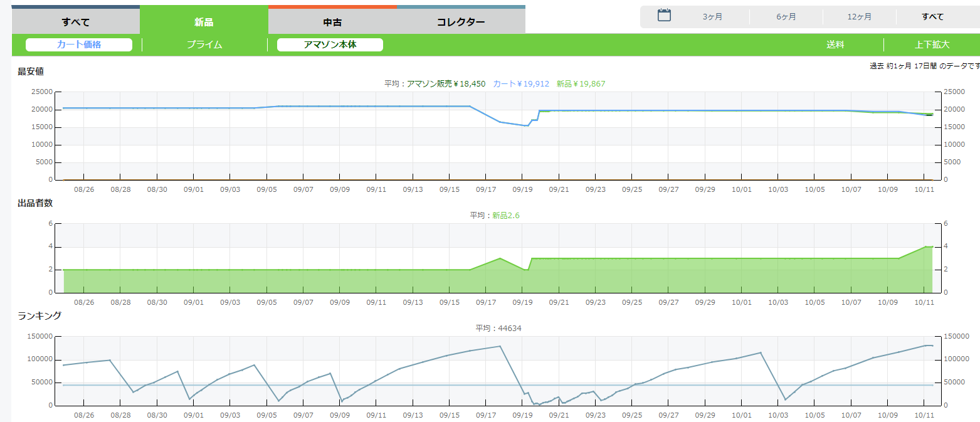Click the price dip near 09/19
The image size is (980, 422).
[x=527, y=125]
